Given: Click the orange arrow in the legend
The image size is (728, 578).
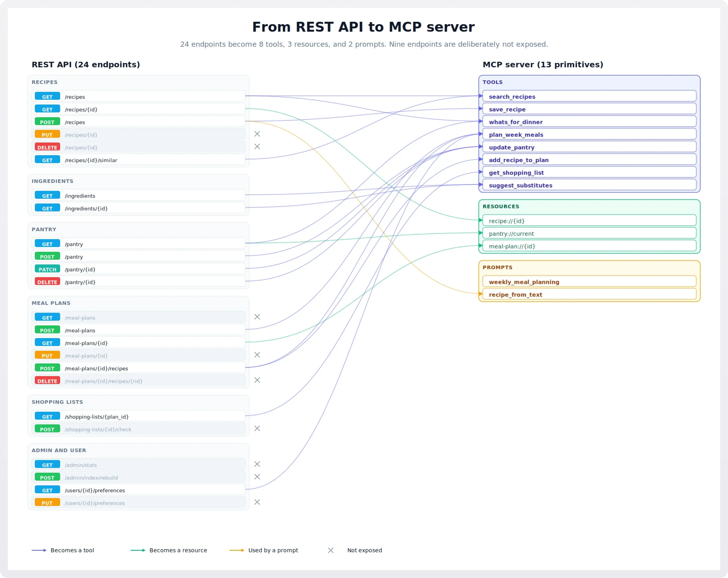Looking at the screenshot, I should 237,550.
